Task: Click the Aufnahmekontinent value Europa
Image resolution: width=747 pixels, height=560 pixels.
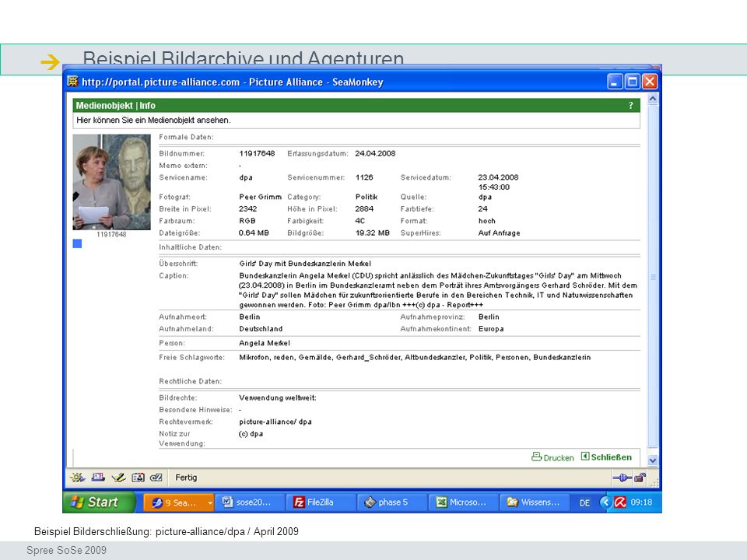Action: 491,328
